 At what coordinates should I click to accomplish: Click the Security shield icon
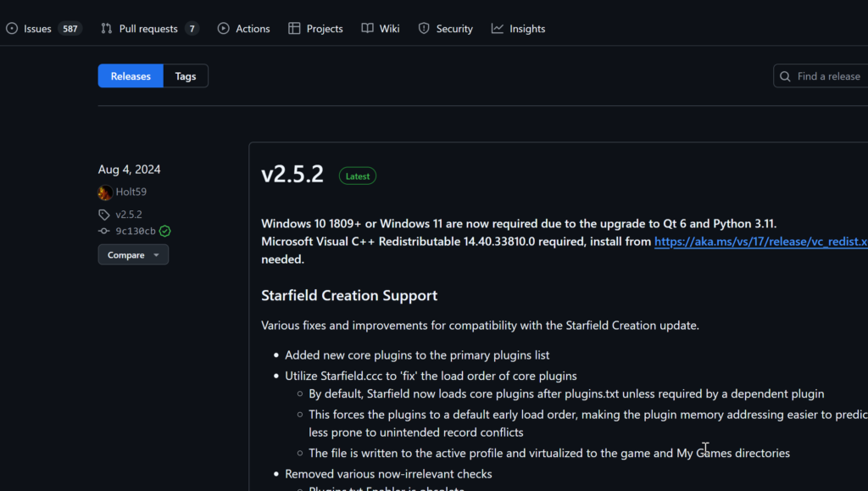click(424, 29)
